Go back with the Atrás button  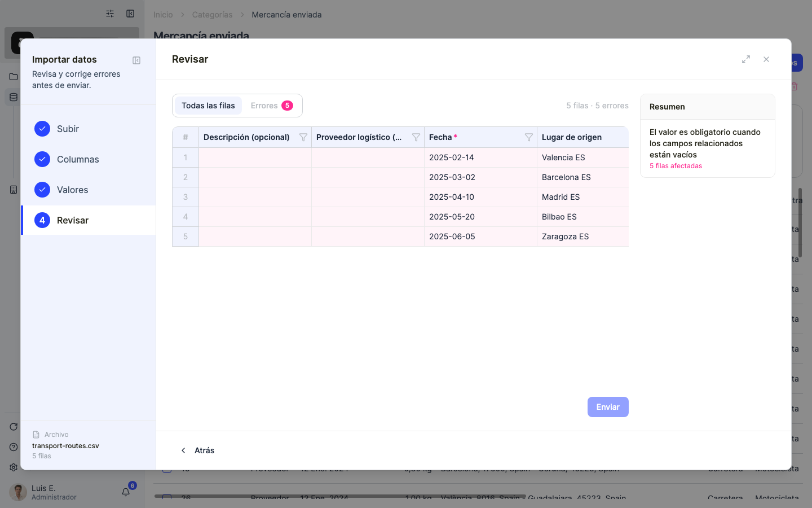pyautogui.click(x=197, y=450)
